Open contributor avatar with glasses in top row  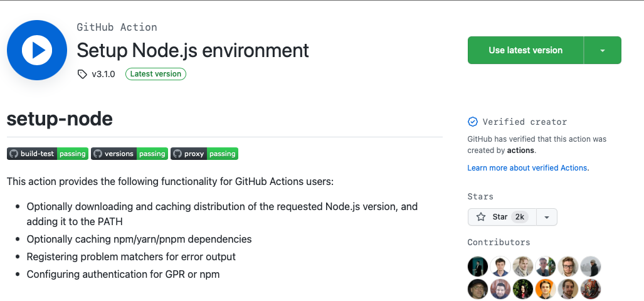coord(568,266)
